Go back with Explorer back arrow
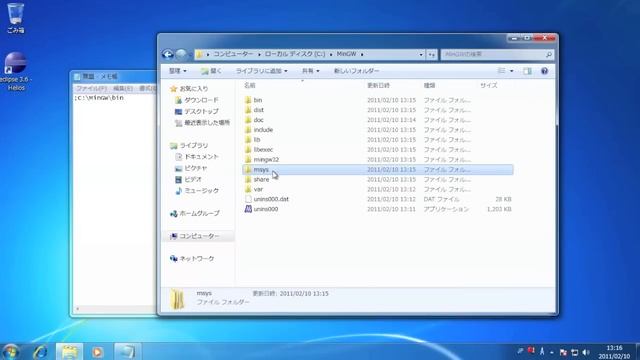Viewport: 640px width, 360px height. 167,54
